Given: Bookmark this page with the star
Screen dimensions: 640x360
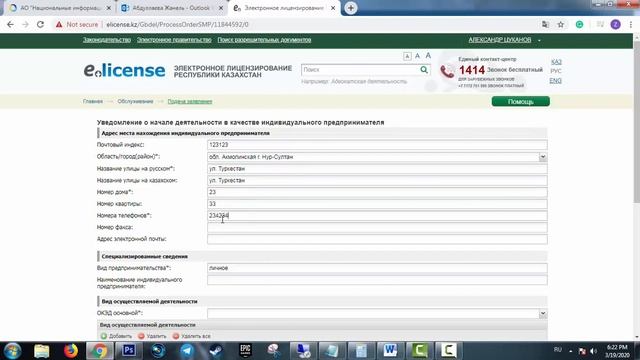Looking at the screenshot, I should pyautogui.click(x=561, y=24).
